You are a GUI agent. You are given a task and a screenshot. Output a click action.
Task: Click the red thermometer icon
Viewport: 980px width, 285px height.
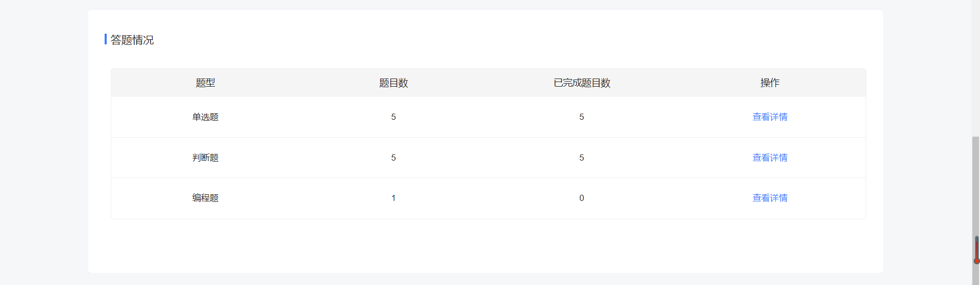[x=976, y=250]
